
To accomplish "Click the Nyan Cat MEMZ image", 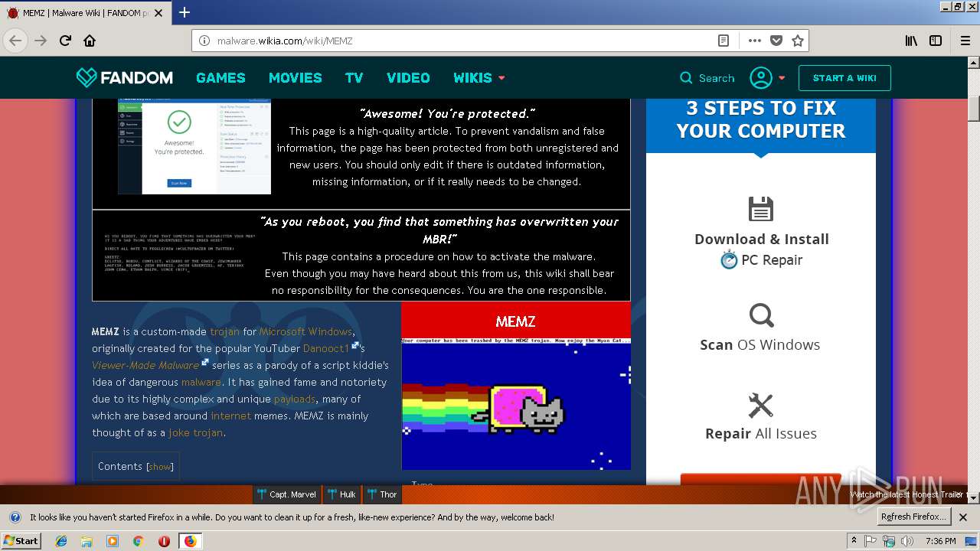I will pos(516,403).
